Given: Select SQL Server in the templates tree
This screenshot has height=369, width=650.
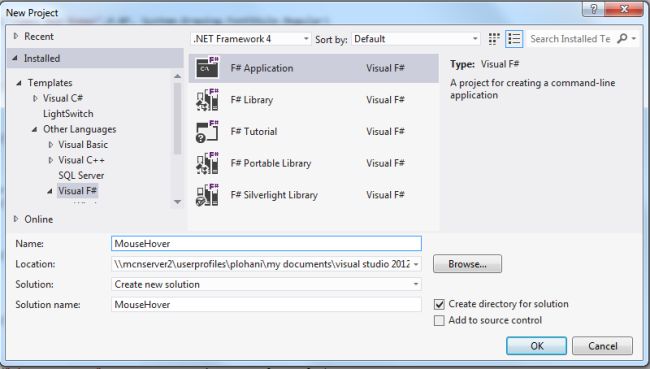Looking at the screenshot, I should (81, 175).
